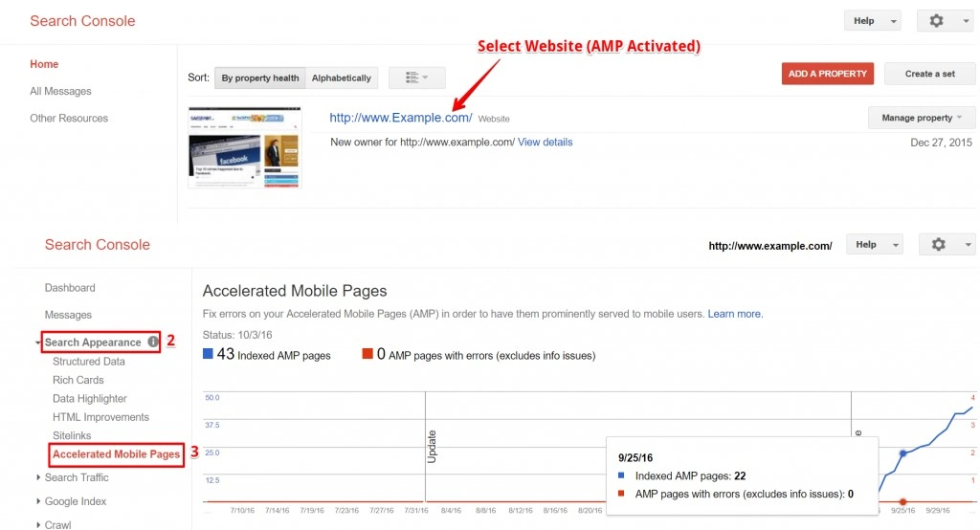This screenshot has width=980, height=530.
Task: Open the lower settings gear menu
Action: coord(945,245)
